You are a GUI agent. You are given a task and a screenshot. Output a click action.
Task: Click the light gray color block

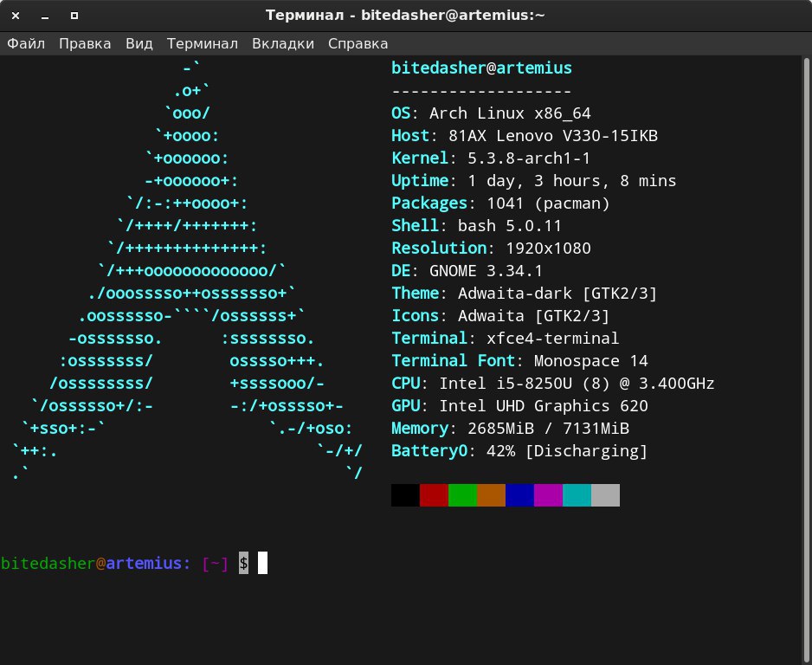coord(605,495)
